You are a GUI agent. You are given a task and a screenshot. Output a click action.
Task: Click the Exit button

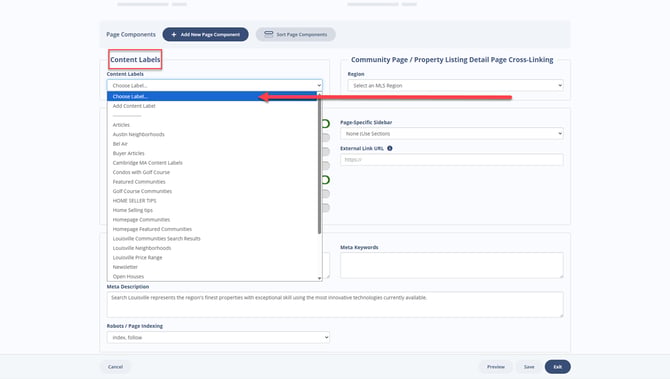[558, 367]
